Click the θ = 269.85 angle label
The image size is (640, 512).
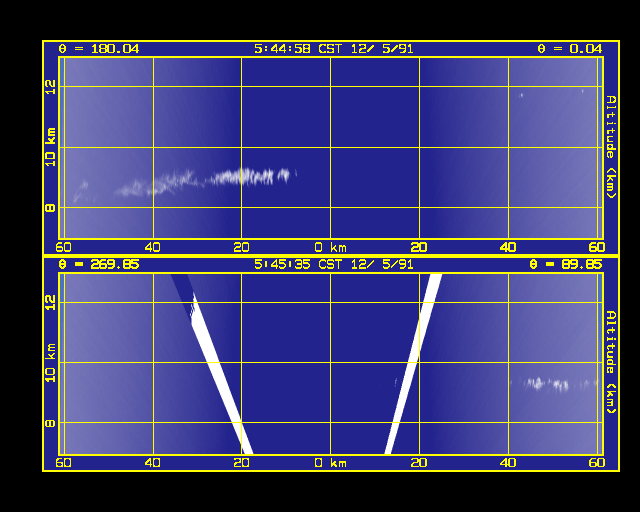[99, 264]
